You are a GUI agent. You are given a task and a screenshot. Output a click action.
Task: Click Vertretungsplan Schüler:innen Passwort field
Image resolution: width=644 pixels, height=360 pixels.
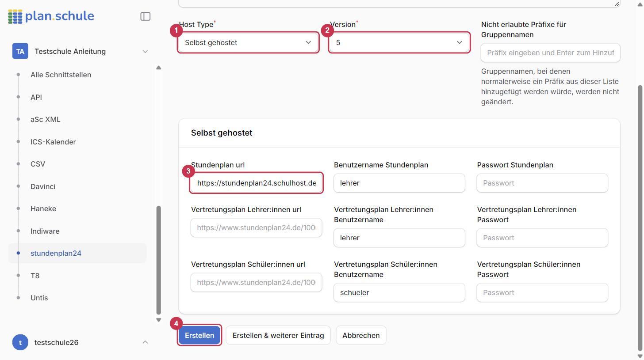[x=542, y=292]
